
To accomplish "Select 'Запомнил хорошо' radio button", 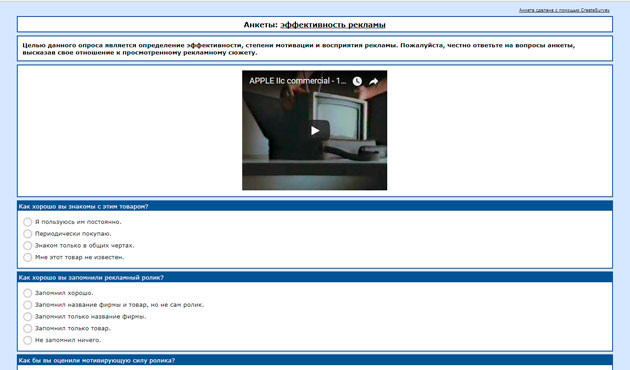I will pos(27,293).
